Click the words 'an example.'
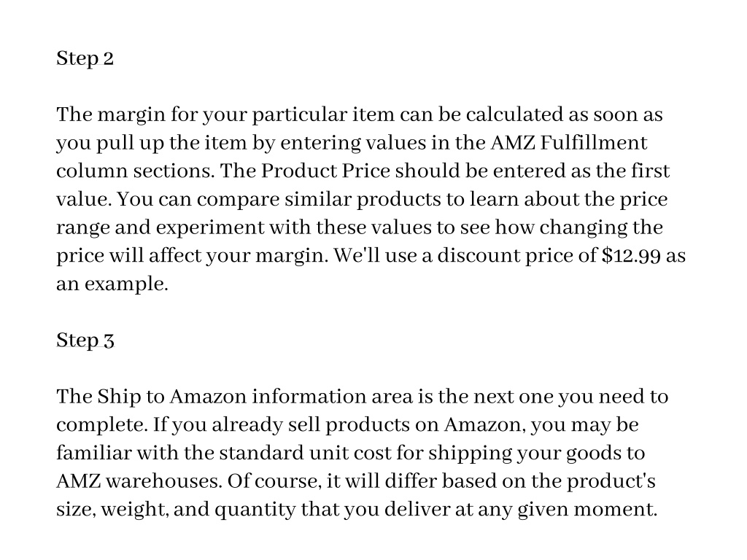 tap(112, 284)
